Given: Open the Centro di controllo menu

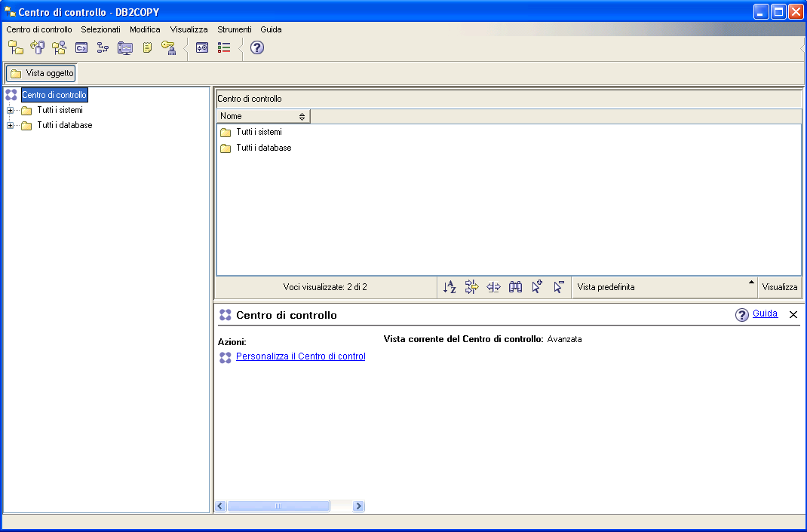Looking at the screenshot, I should pyautogui.click(x=39, y=29).
